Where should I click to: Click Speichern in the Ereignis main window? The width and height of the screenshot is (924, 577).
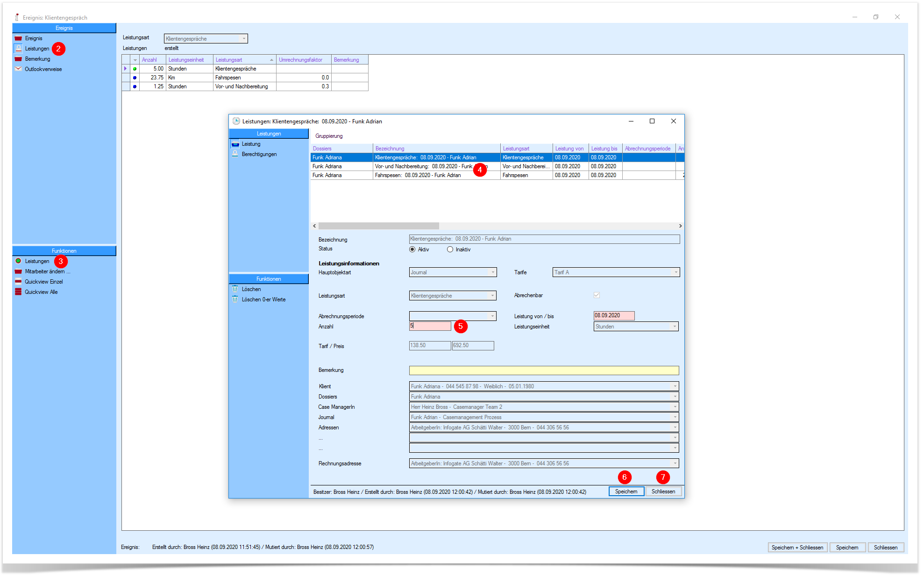[847, 548]
